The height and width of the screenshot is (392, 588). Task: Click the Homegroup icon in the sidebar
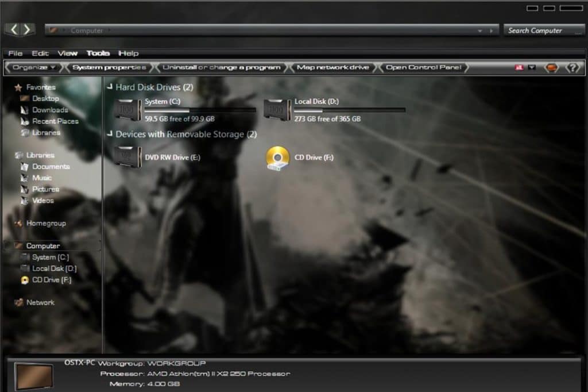pos(20,223)
